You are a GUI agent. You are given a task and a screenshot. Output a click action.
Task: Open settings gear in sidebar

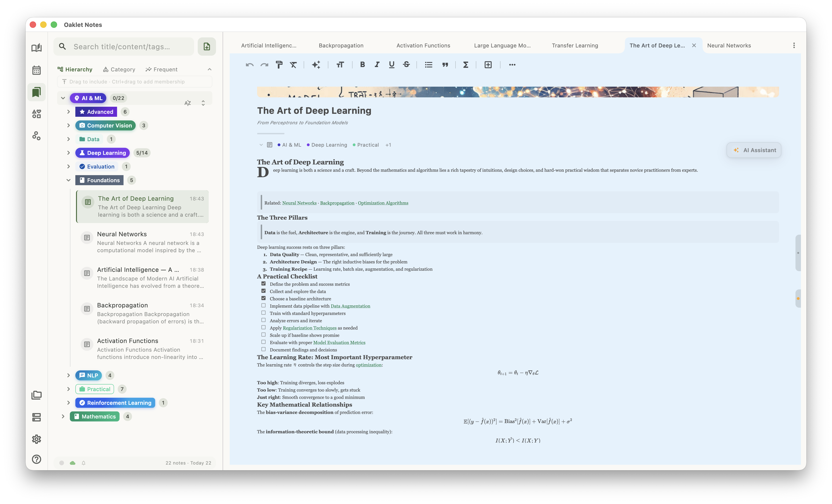37,439
